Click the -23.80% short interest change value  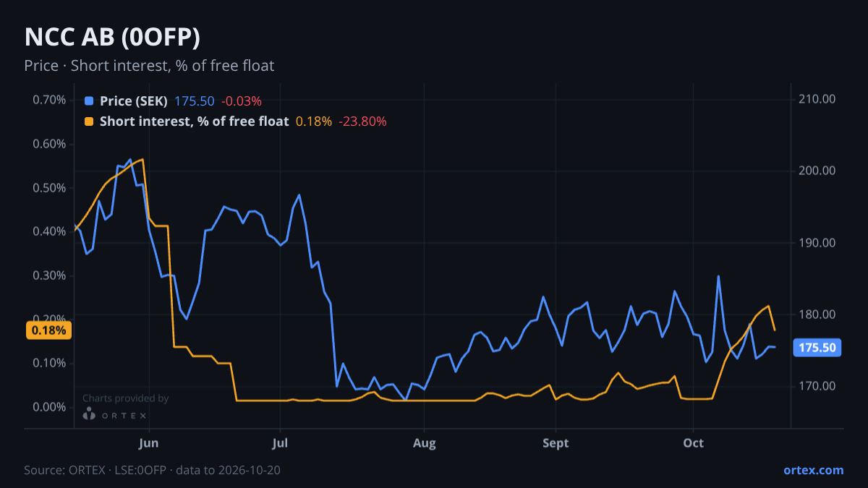(363, 121)
